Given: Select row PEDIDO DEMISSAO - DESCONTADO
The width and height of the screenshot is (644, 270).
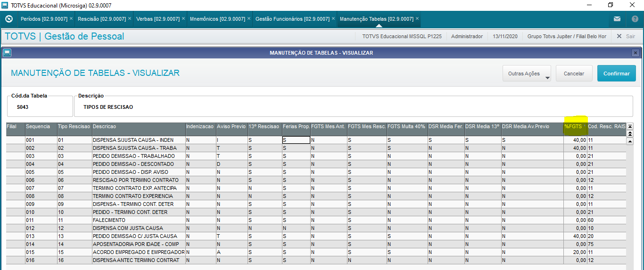Looking at the screenshot, I should point(316,164).
